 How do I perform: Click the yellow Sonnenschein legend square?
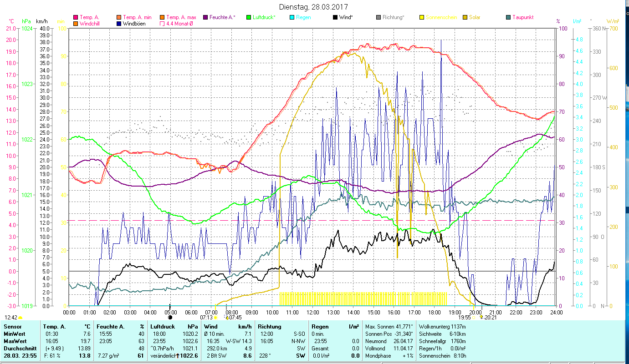(x=422, y=17)
